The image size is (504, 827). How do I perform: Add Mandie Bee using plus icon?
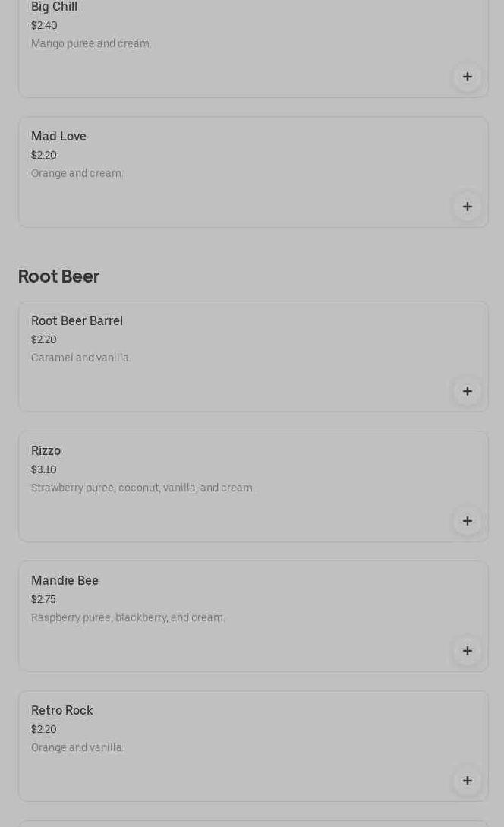pos(467,651)
